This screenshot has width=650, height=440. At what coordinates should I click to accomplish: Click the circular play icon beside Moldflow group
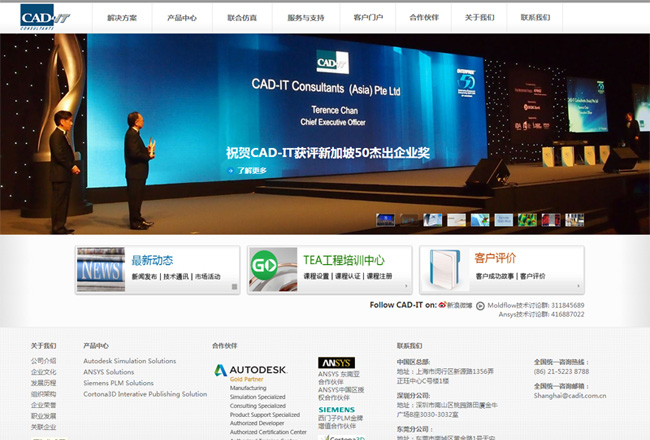tap(480, 306)
